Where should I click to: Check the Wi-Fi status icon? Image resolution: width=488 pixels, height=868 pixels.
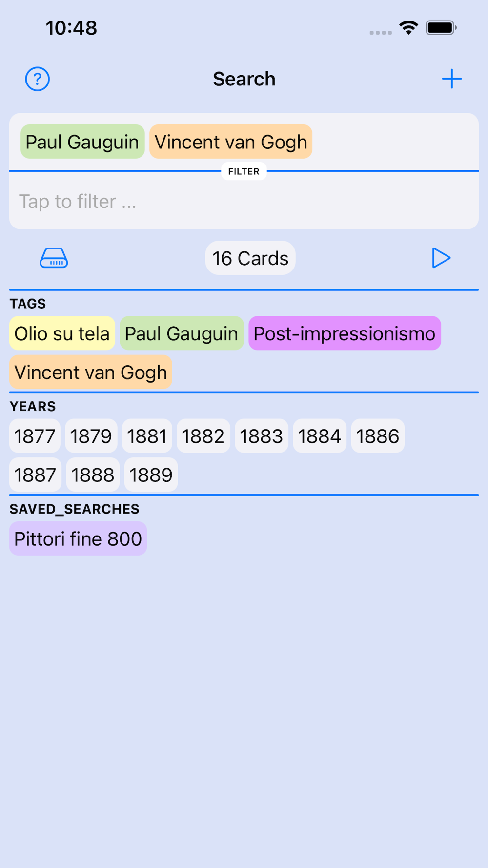[408, 28]
